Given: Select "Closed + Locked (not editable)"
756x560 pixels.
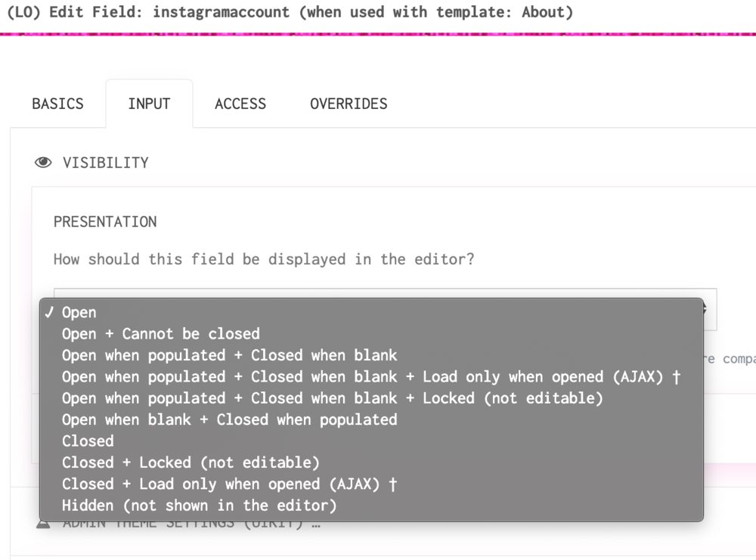Looking at the screenshot, I should [x=191, y=463].
